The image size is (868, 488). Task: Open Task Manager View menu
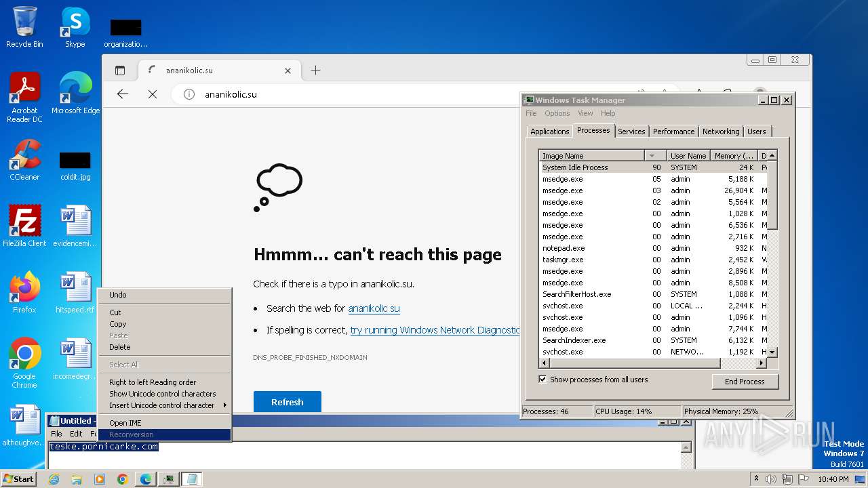point(585,113)
